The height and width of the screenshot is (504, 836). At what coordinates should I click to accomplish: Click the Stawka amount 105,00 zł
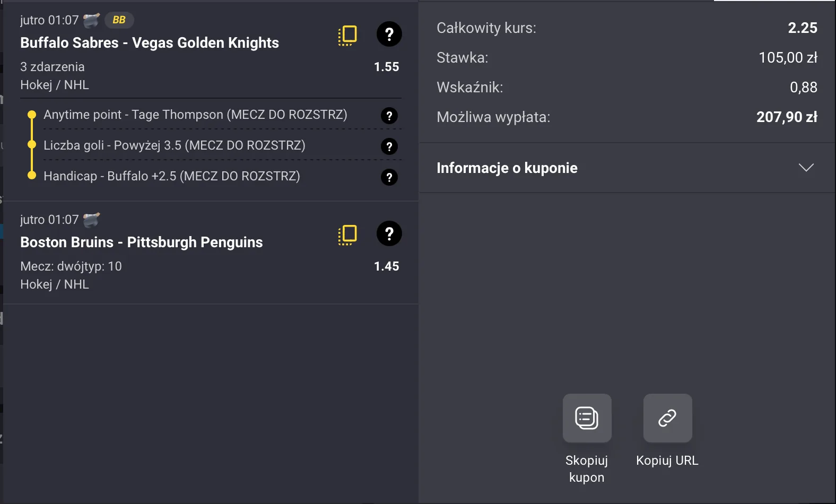coord(788,58)
